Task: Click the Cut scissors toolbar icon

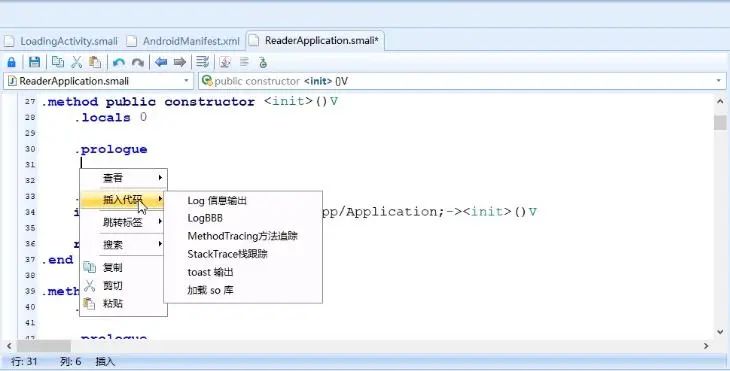Action: (77, 62)
